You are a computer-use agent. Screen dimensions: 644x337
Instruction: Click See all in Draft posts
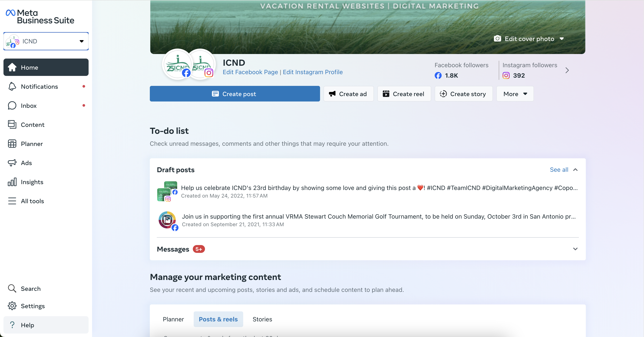click(559, 170)
